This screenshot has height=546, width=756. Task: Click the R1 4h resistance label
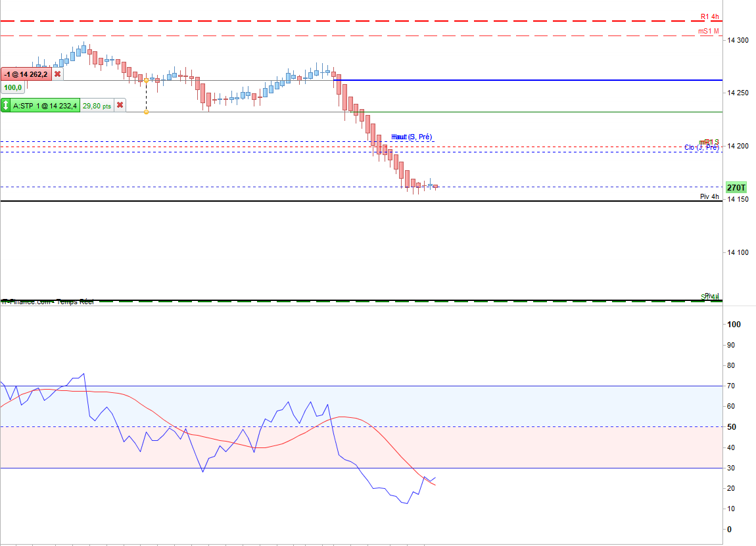tap(709, 16)
